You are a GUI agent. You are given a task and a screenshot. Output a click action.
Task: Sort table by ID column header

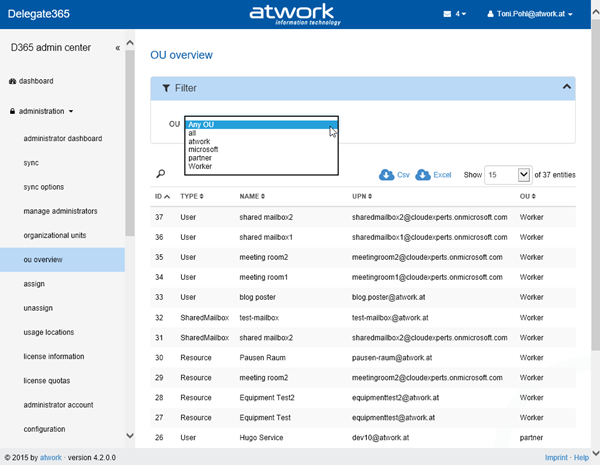point(162,196)
